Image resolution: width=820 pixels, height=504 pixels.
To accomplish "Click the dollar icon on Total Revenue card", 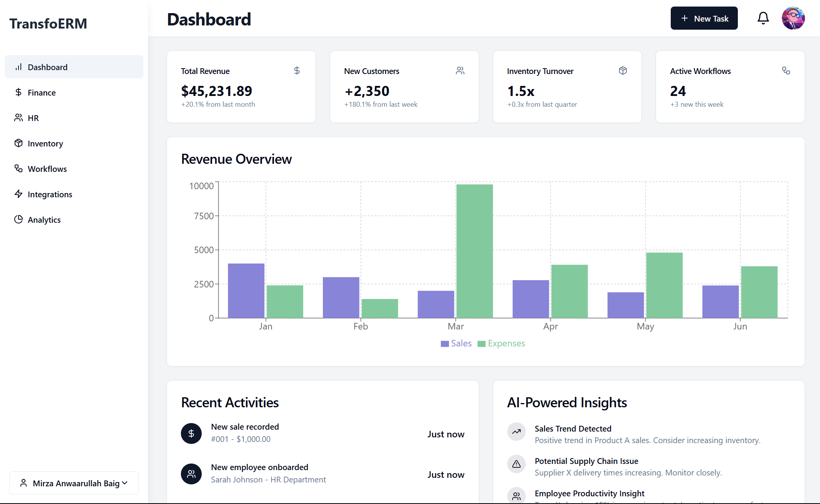I will 297,71.
